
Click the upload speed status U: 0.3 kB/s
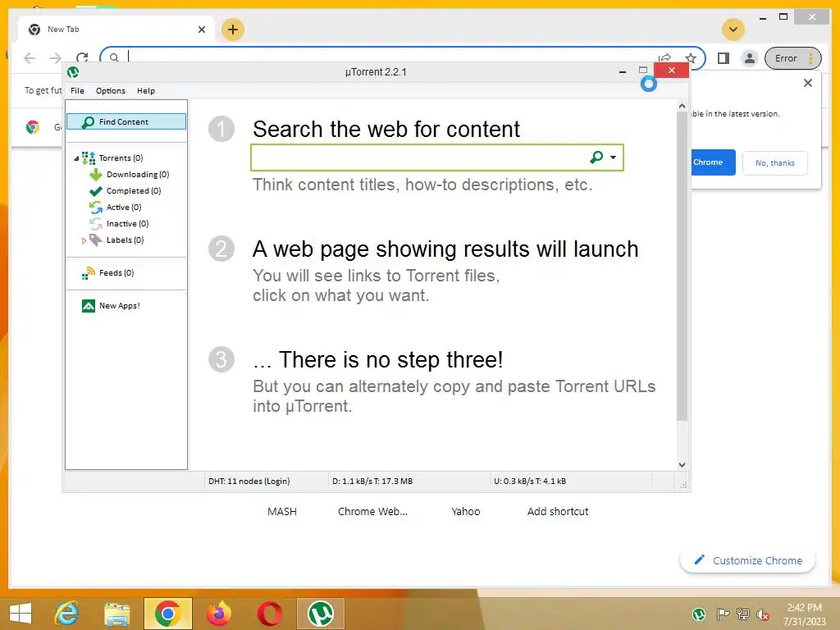530,481
